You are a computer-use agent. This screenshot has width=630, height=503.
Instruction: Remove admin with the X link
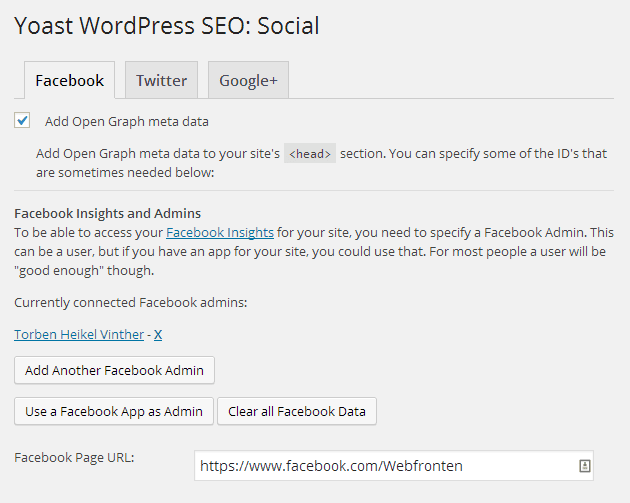(x=158, y=334)
